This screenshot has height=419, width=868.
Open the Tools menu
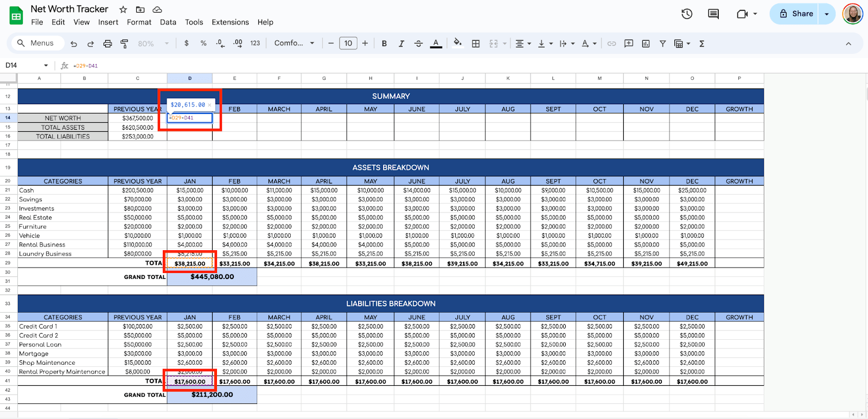(x=194, y=22)
